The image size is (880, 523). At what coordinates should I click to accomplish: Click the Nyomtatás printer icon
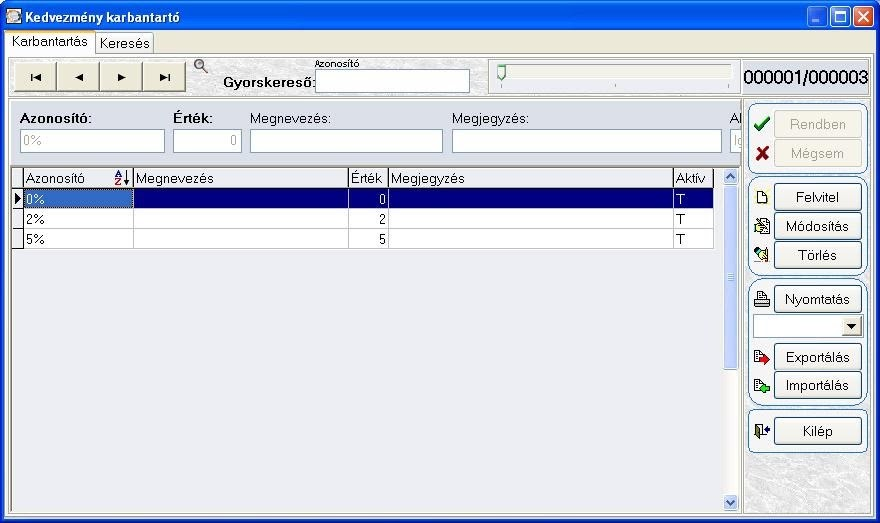point(762,299)
